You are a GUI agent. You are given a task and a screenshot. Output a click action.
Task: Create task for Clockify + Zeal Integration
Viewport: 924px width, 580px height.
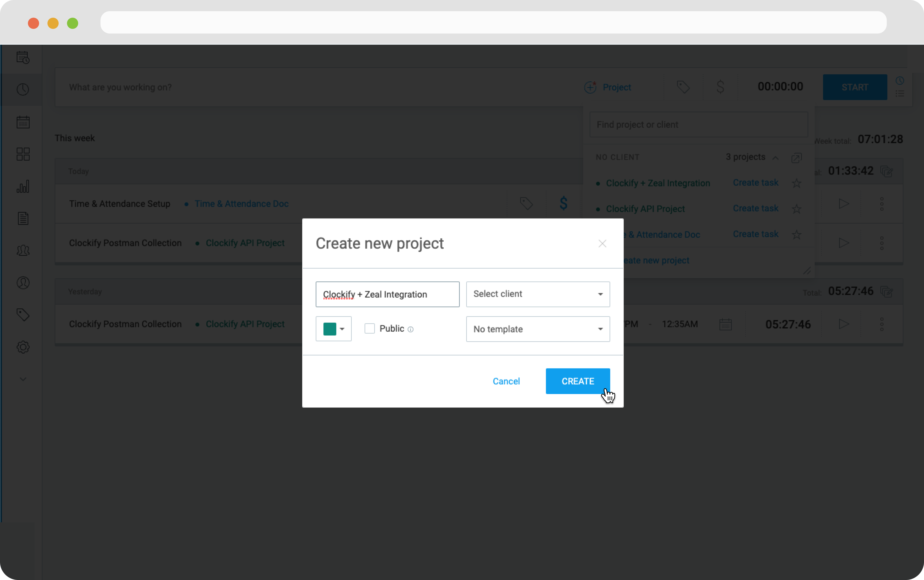[x=755, y=183]
